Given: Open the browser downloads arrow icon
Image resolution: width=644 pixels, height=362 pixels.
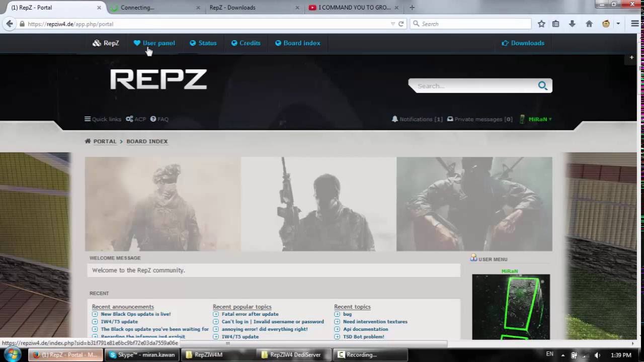Looking at the screenshot, I should [x=572, y=24].
